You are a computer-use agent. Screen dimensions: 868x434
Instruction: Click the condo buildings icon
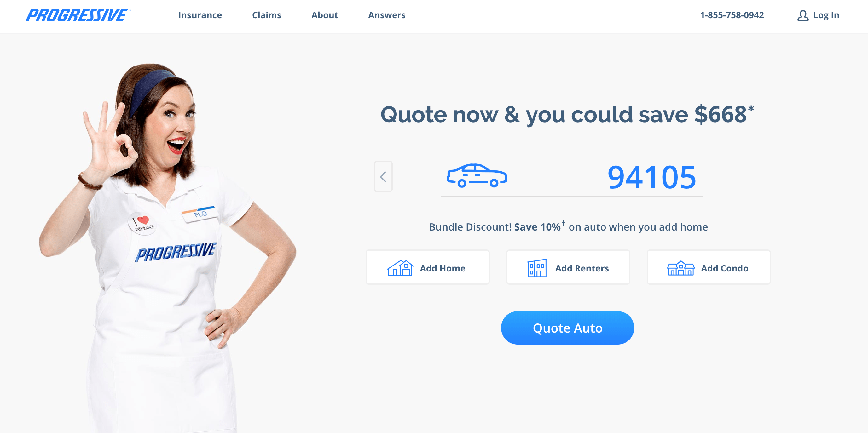[681, 268]
